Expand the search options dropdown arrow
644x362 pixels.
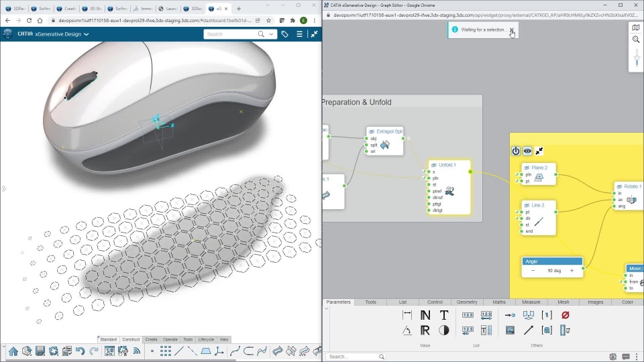(271, 34)
